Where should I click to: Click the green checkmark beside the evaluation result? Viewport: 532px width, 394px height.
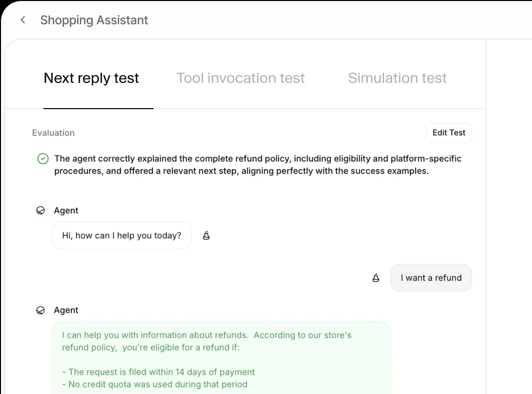tap(43, 159)
